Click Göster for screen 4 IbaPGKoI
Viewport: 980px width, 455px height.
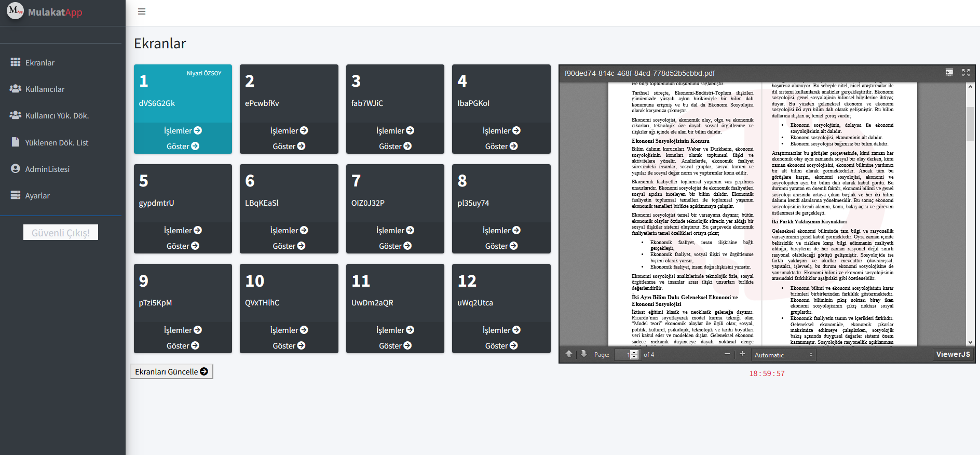501,146
